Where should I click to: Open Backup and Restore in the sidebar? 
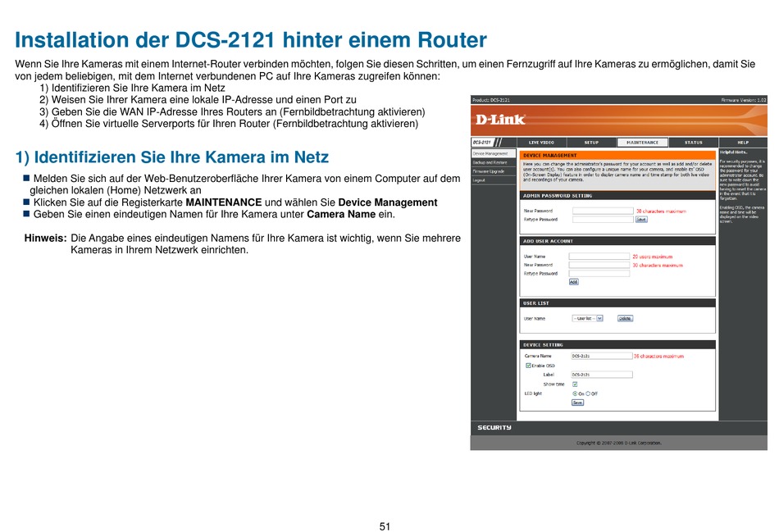click(x=494, y=162)
